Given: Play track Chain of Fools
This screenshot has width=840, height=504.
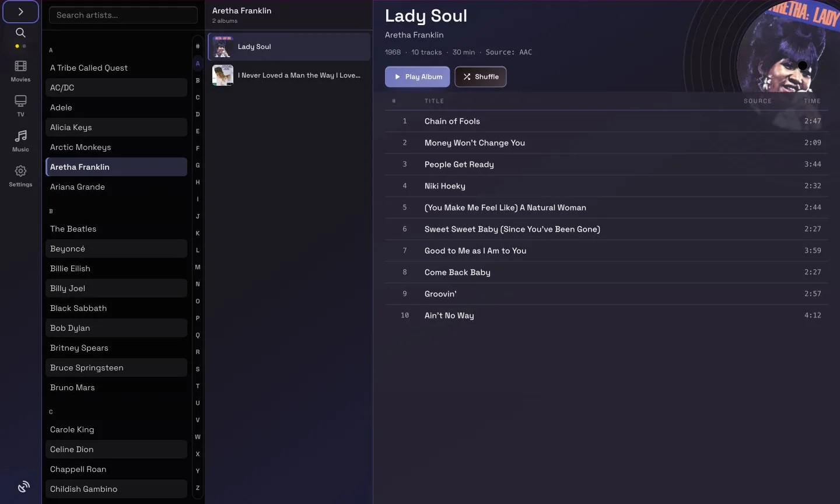Looking at the screenshot, I should coord(607,121).
